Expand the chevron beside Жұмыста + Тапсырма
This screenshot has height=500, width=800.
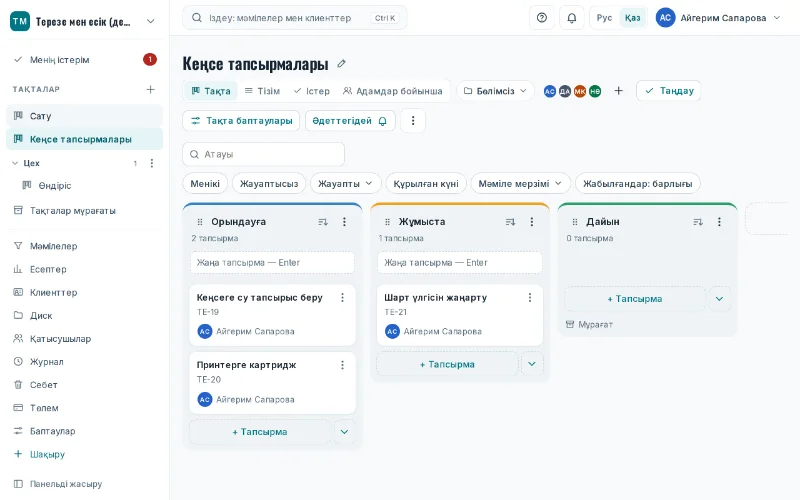pyautogui.click(x=532, y=364)
